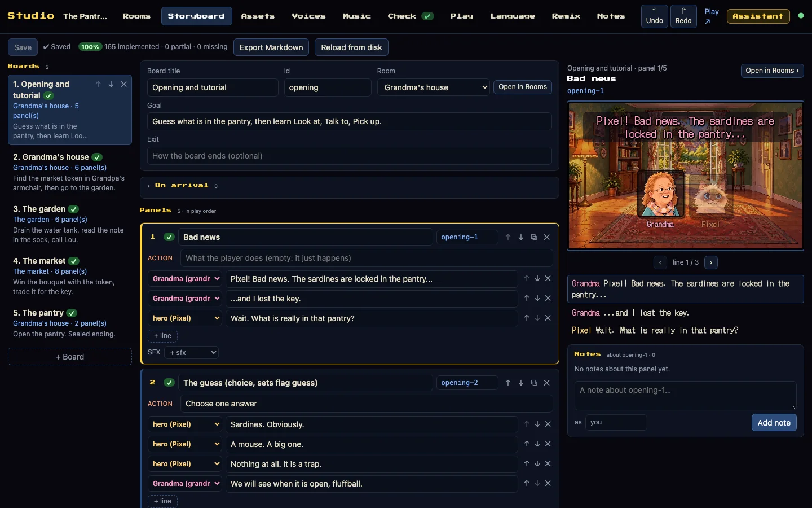Change speaker for 'Wait. What is really' line

(x=185, y=318)
